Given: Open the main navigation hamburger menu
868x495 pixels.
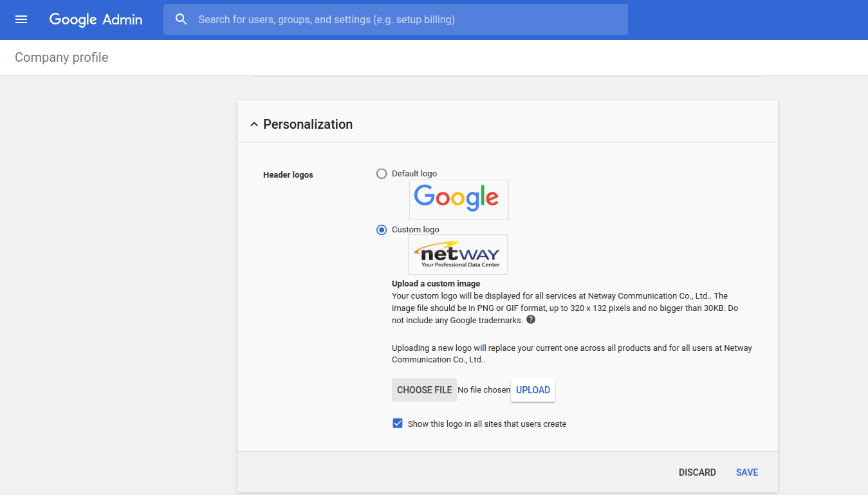Looking at the screenshot, I should (21, 19).
